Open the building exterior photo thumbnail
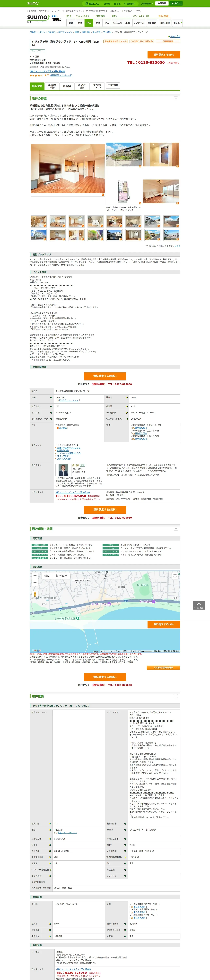Image resolution: width=210 pixels, height=980 pixels. 124,155
